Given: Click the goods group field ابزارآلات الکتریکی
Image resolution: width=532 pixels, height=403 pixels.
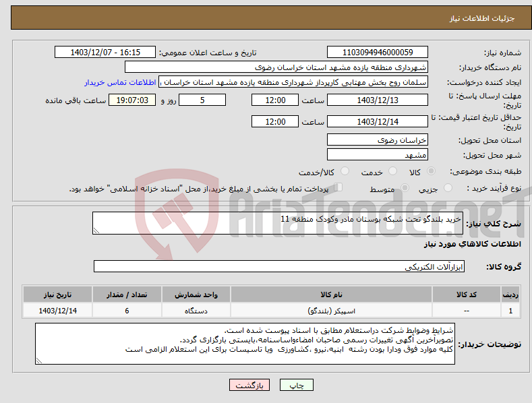Looking at the screenshot, I should pyautogui.click(x=279, y=267).
